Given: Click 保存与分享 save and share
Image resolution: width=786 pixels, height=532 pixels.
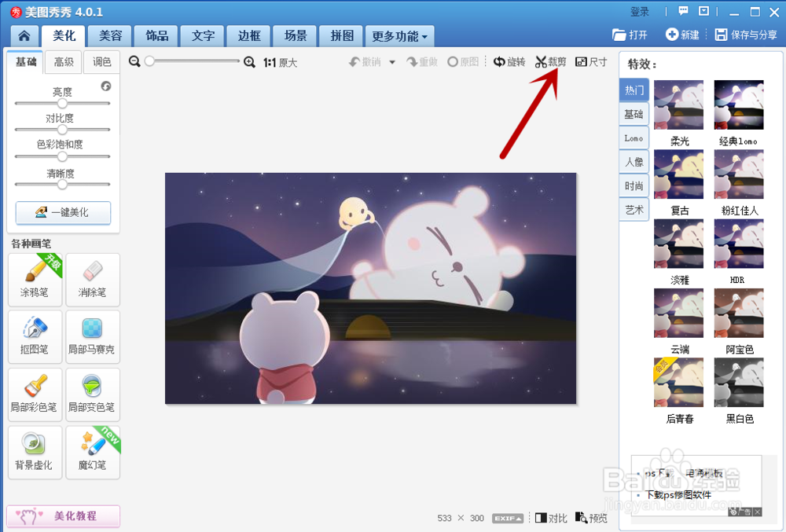Looking at the screenshot, I should (x=746, y=35).
